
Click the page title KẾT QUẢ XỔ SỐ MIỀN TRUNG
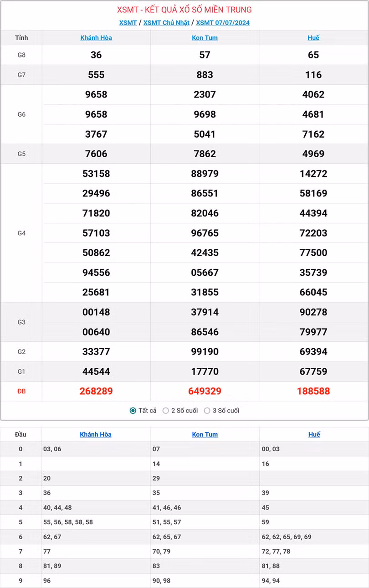click(184, 10)
